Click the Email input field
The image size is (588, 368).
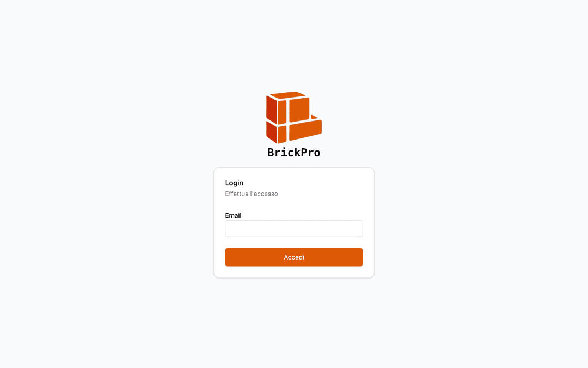click(x=294, y=228)
